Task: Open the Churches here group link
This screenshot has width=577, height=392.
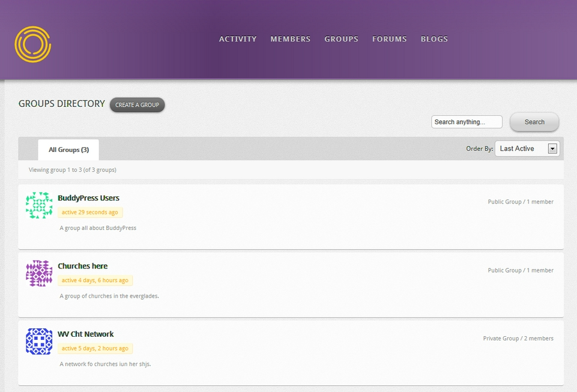Action: click(x=82, y=266)
